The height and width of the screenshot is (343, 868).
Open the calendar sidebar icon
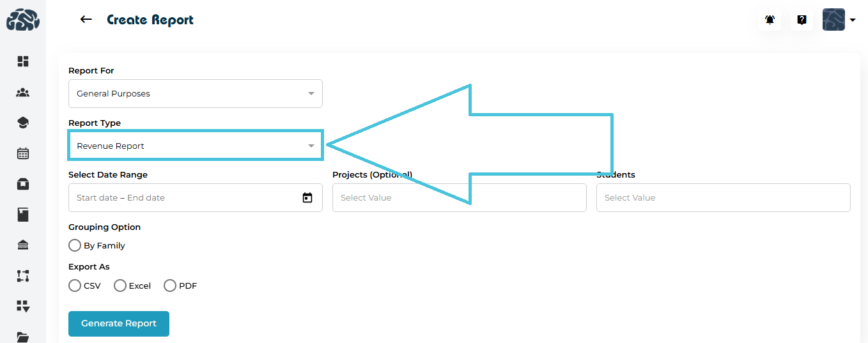(x=23, y=153)
